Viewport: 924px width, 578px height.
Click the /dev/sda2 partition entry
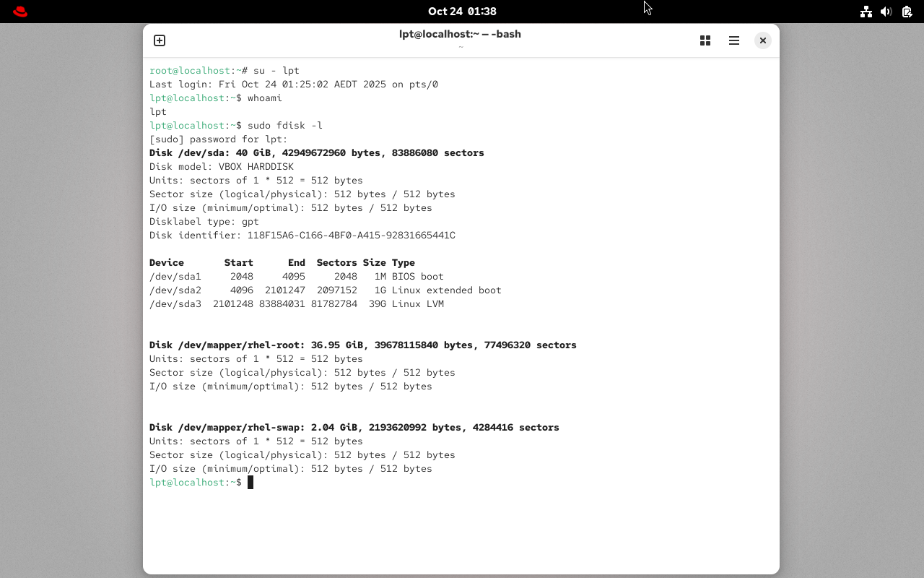pyautogui.click(x=175, y=290)
